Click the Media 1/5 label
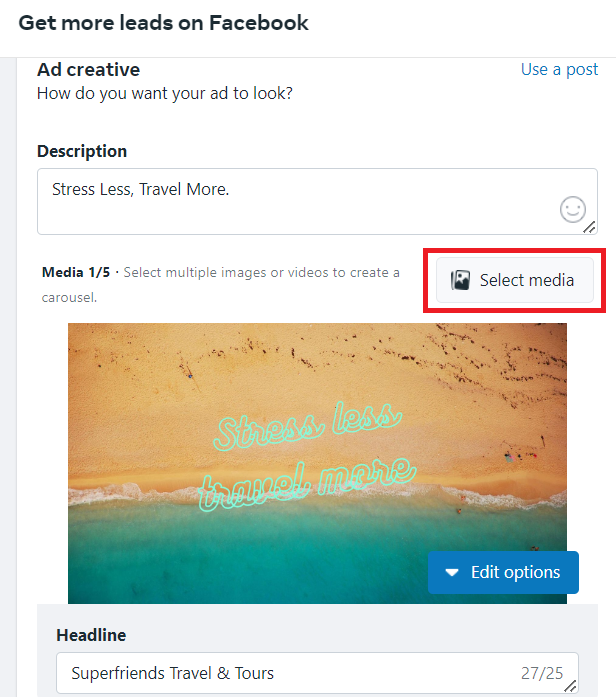 pyautogui.click(x=76, y=272)
